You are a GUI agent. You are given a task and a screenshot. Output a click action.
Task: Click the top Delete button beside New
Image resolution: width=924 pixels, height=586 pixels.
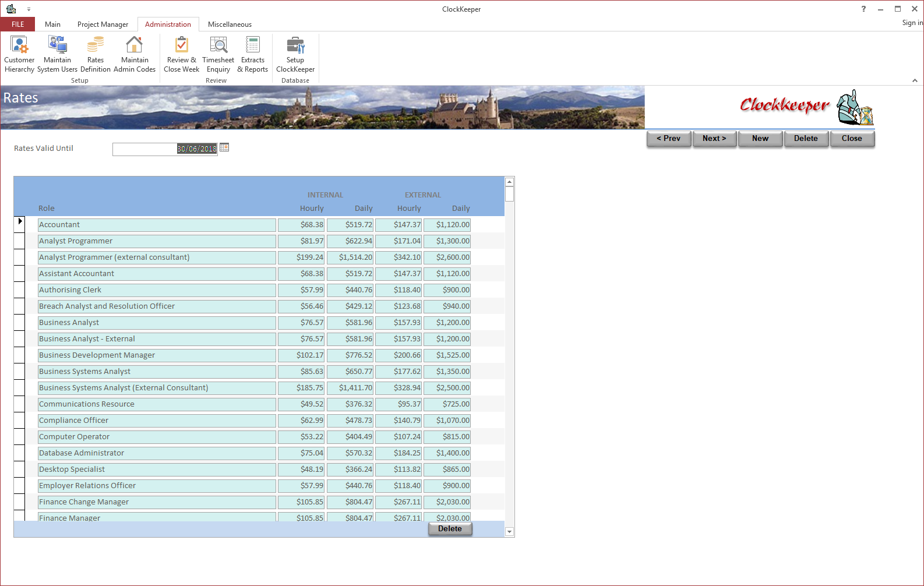(806, 139)
